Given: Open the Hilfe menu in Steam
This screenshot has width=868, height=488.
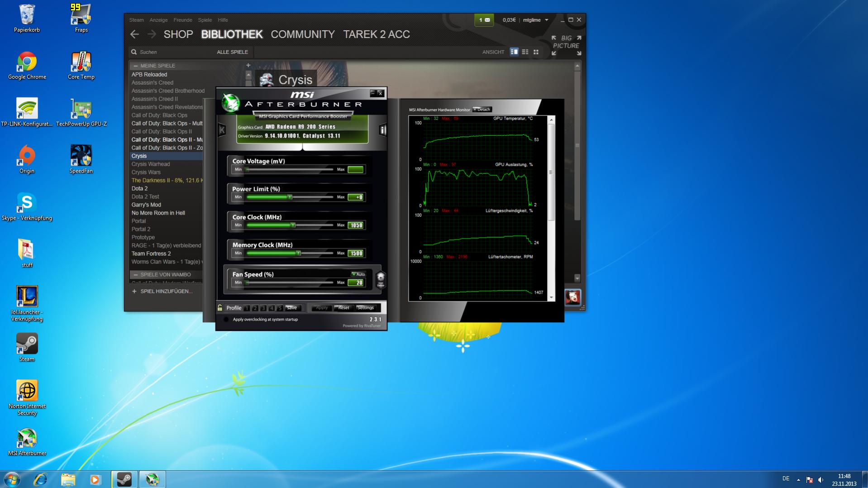Looking at the screenshot, I should point(223,20).
